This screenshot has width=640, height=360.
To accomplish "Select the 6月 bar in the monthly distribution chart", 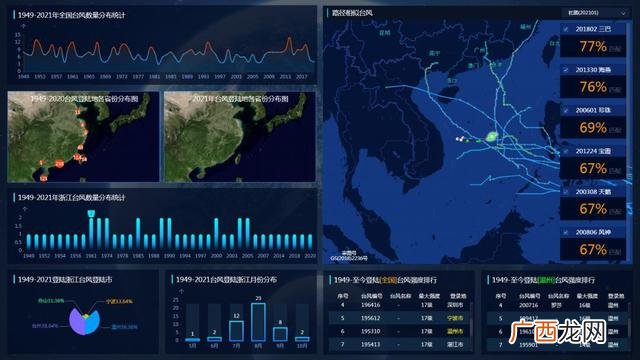I will coord(214,339).
